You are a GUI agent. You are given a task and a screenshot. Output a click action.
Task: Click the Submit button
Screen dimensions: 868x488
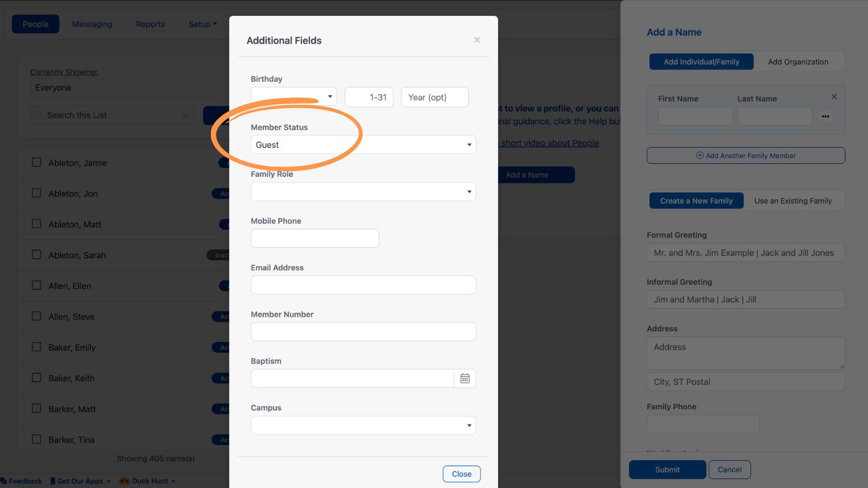coord(667,470)
